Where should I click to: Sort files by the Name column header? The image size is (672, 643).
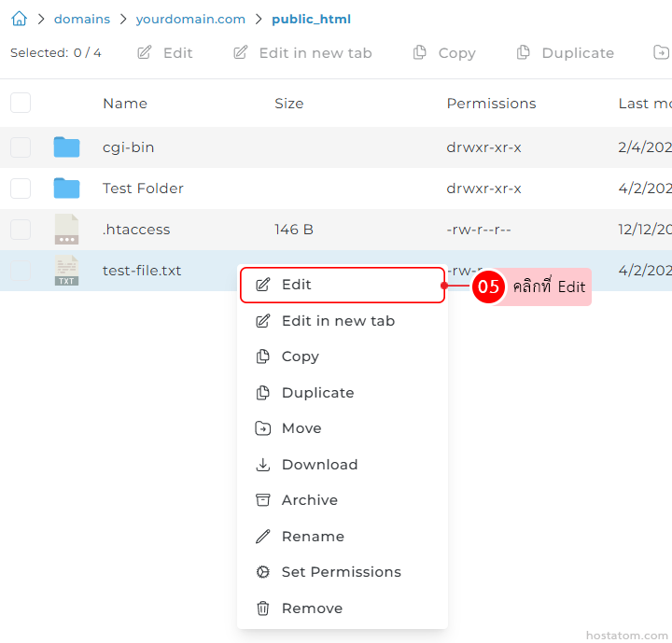125,104
